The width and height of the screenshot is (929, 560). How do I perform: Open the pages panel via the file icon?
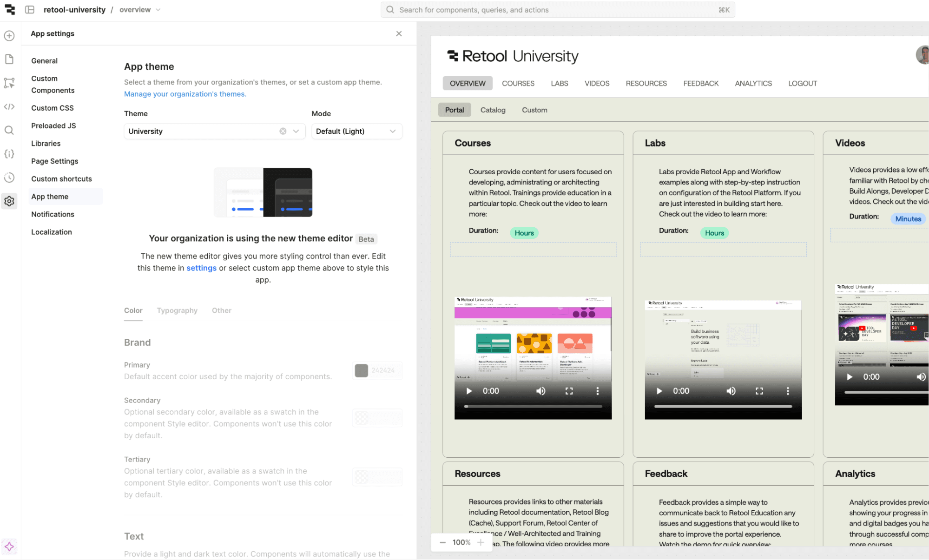pos(9,59)
